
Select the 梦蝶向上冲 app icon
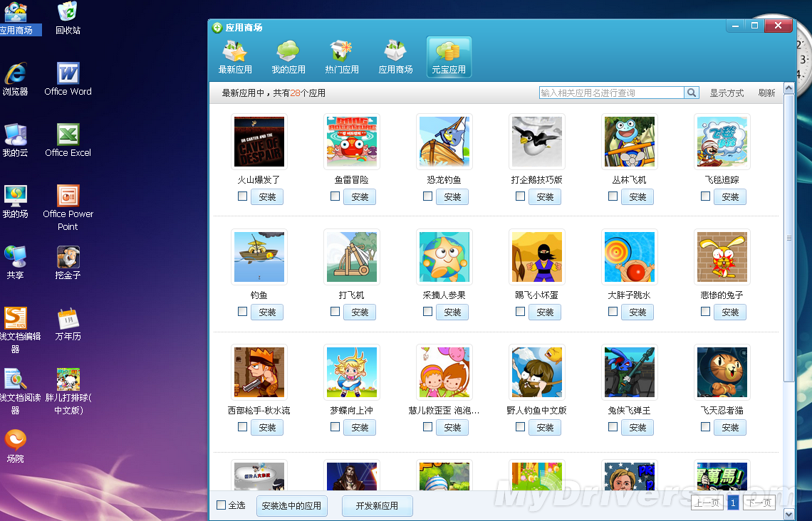pos(352,372)
